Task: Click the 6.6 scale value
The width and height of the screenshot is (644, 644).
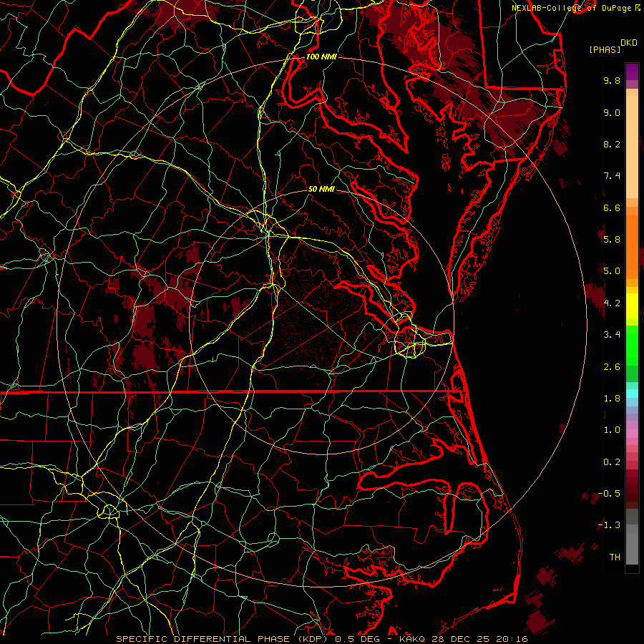Action: pos(612,208)
